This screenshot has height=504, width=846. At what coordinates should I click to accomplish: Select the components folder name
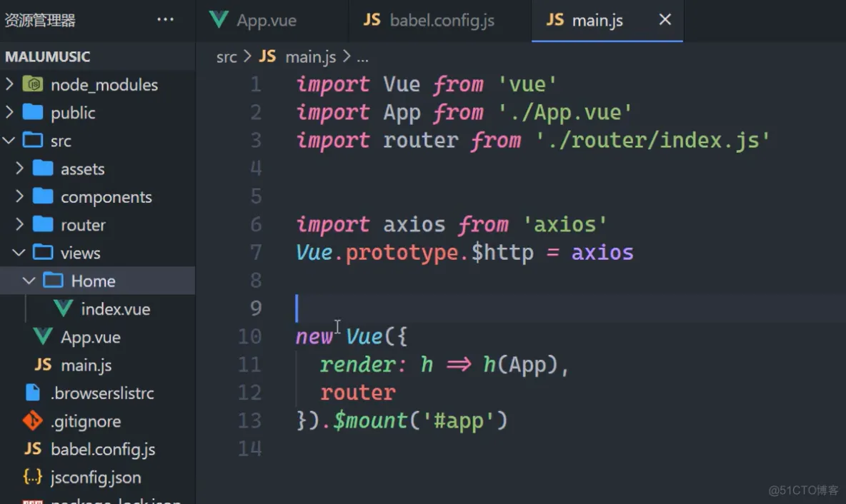pos(106,197)
